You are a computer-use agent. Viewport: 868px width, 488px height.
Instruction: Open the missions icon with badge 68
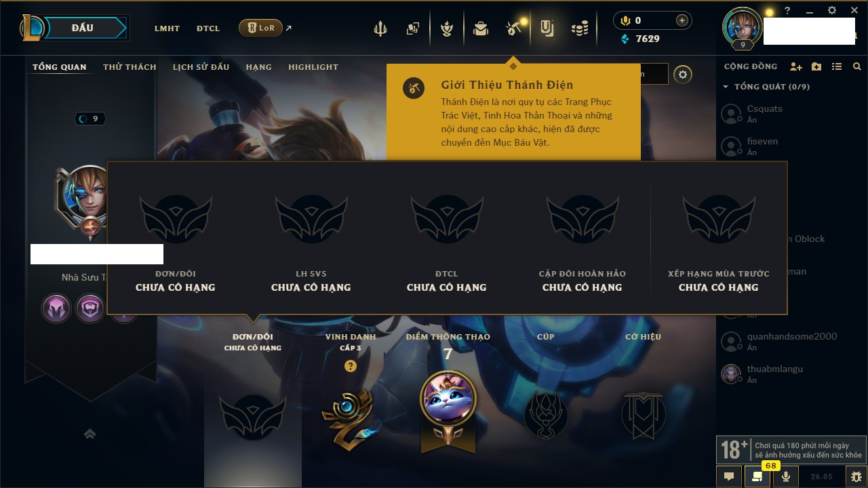coord(757,476)
